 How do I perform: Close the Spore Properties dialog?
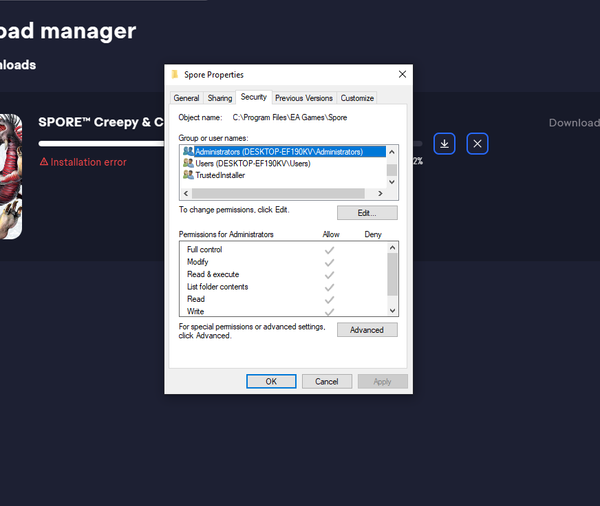(x=402, y=74)
